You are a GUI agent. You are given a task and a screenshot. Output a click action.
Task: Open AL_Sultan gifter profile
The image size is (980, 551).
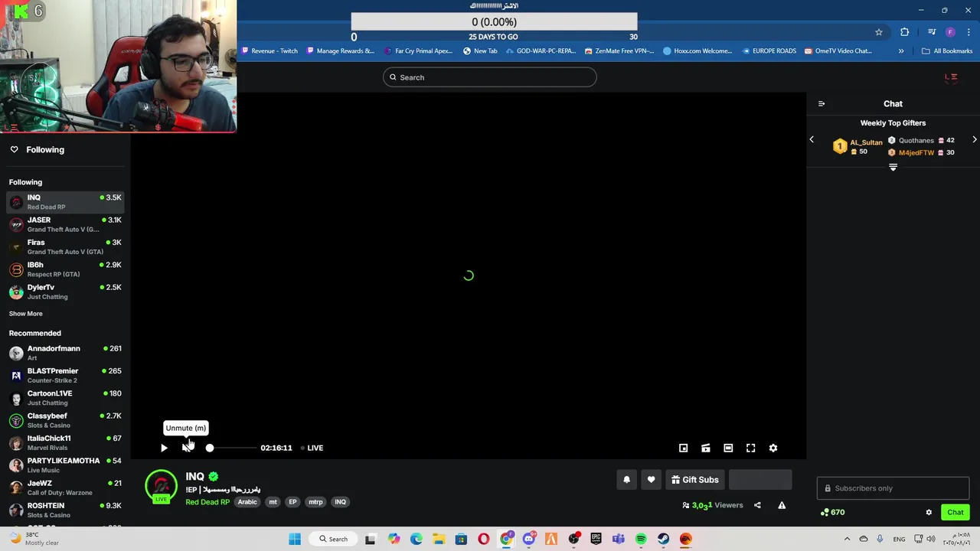(866, 142)
